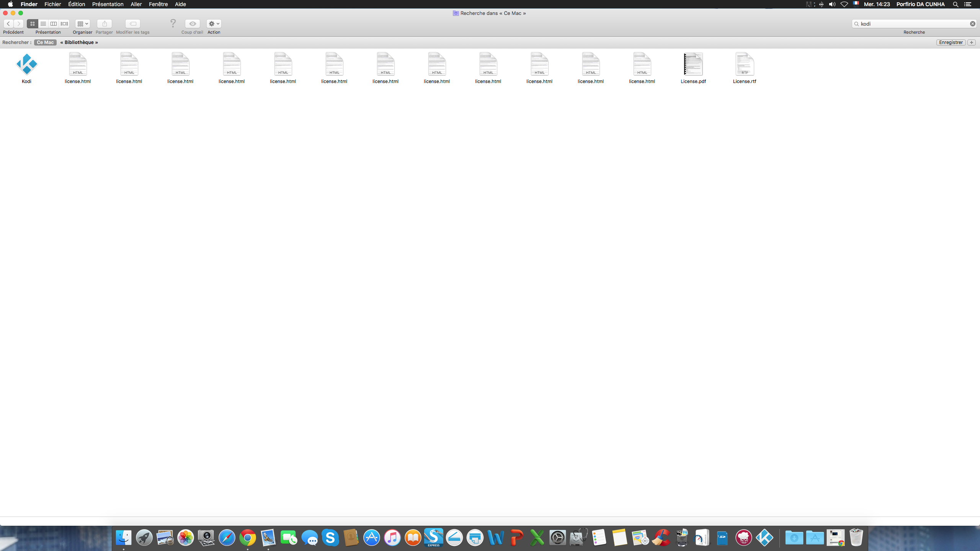This screenshot has height=551, width=980.
Task: Open Finder from the Dock
Action: click(124, 538)
